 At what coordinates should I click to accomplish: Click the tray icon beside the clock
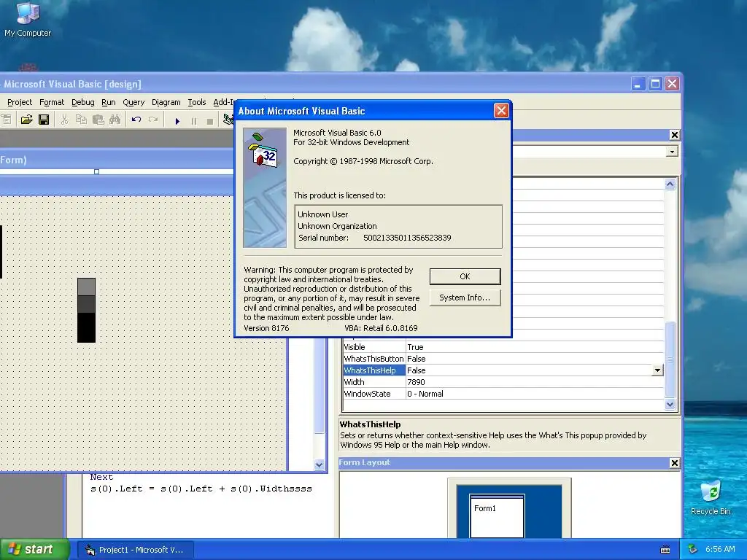pos(694,550)
